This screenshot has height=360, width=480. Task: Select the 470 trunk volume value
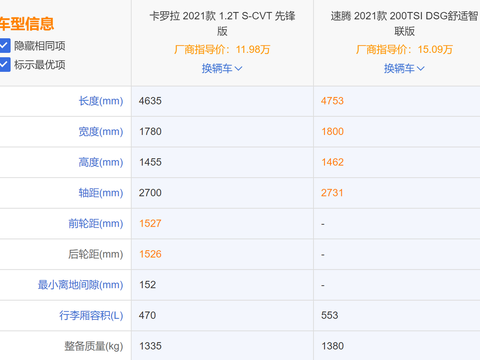pos(147,315)
